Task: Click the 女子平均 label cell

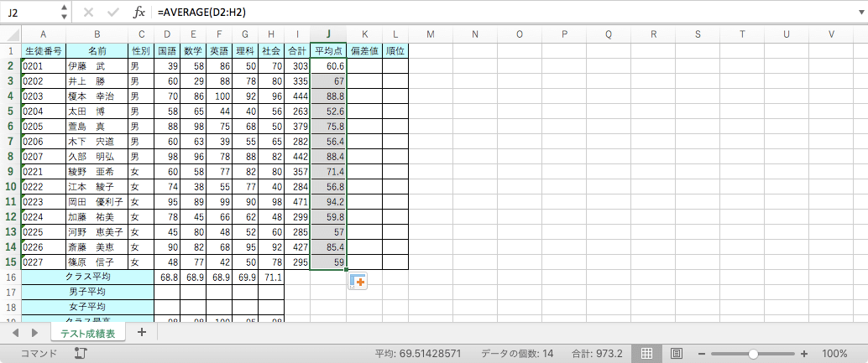Action: 87,307
